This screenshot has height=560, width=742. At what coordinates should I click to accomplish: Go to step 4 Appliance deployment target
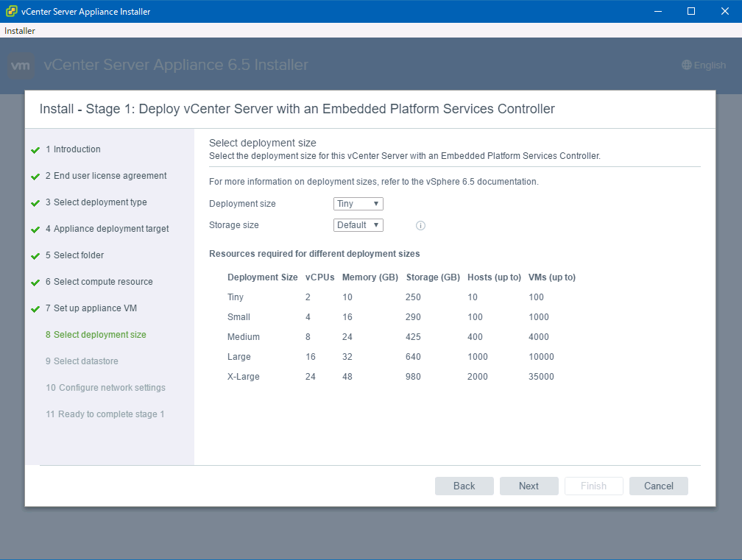click(x=107, y=228)
